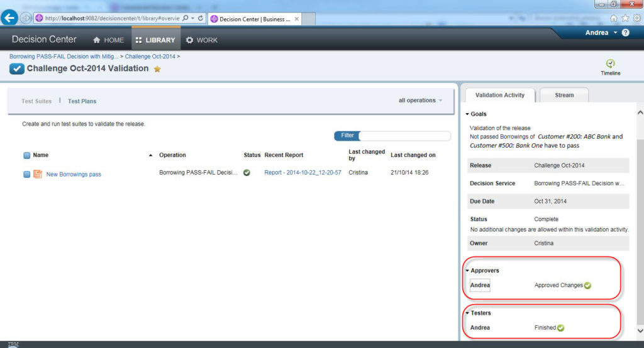Click the help question mark icon
644x348 pixels.
click(x=626, y=33)
